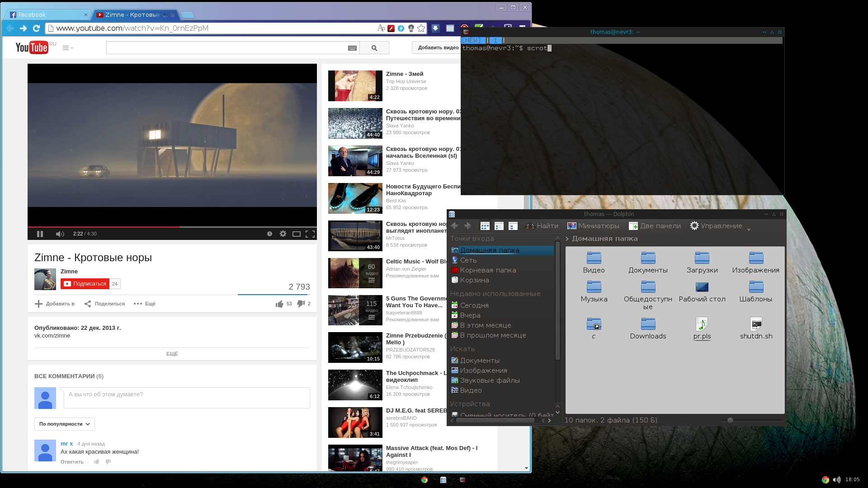Open the blue download-arrow extension in Chrome
The height and width of the screenshot is (488, 868).
tap(435, 28)
